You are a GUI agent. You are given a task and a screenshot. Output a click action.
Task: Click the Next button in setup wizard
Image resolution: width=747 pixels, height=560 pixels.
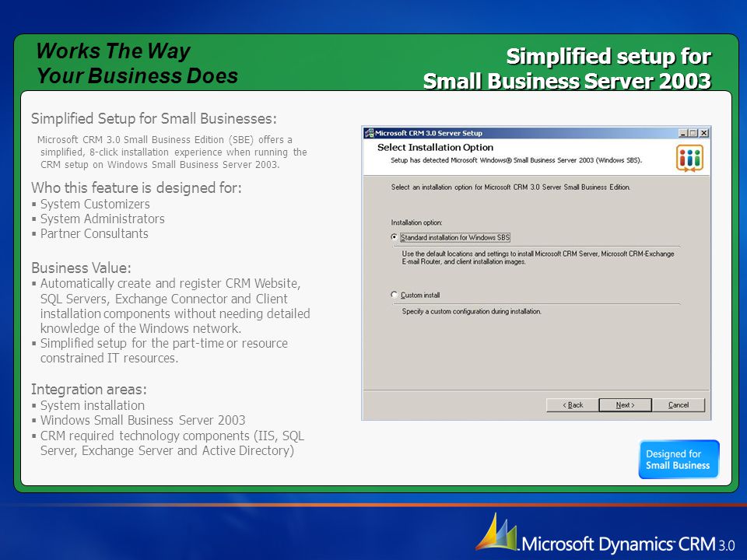[625, 404]
